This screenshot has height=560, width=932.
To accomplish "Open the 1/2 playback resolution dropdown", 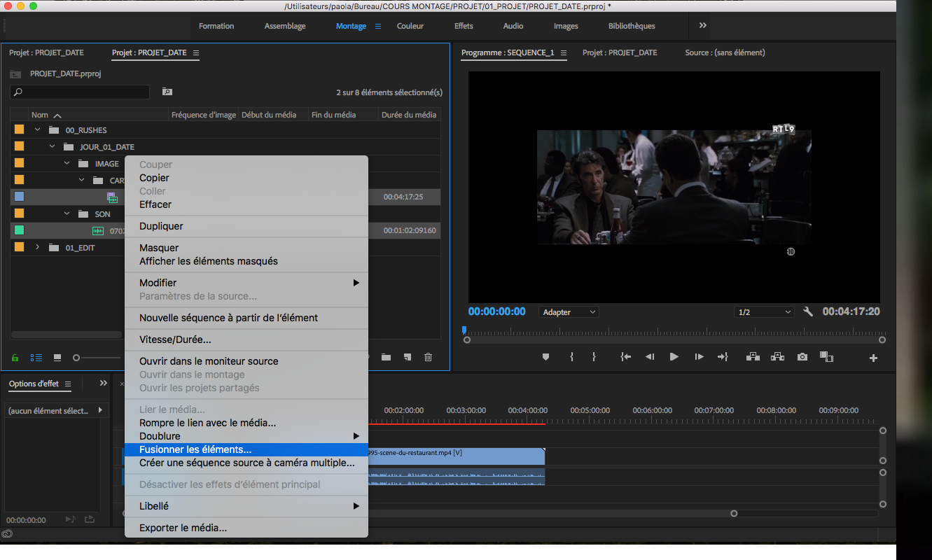I will click(764, 312).
